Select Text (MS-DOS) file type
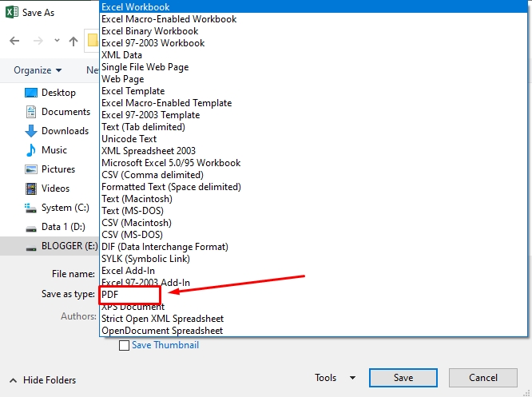532x397 pixels. pyautogui.click(x=313, y=211)
